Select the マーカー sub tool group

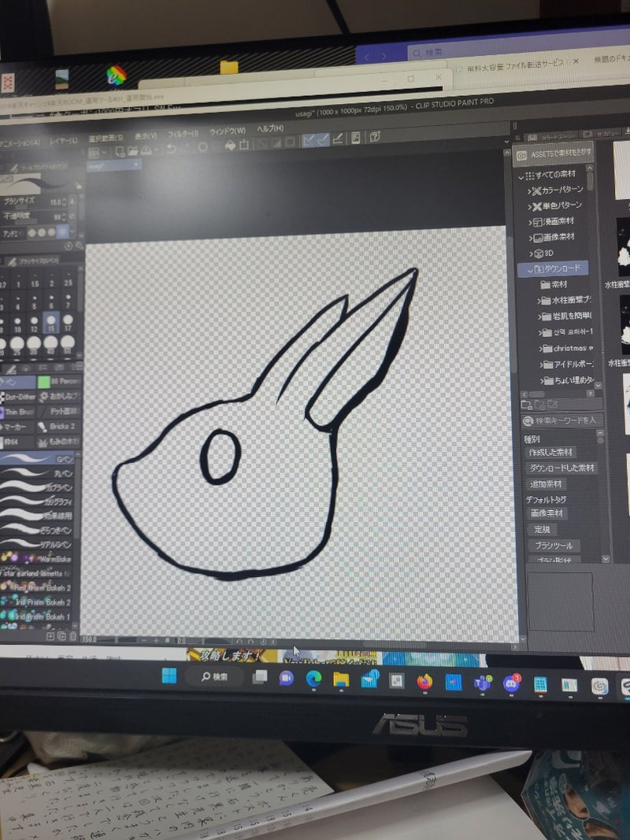coord(17,427)
